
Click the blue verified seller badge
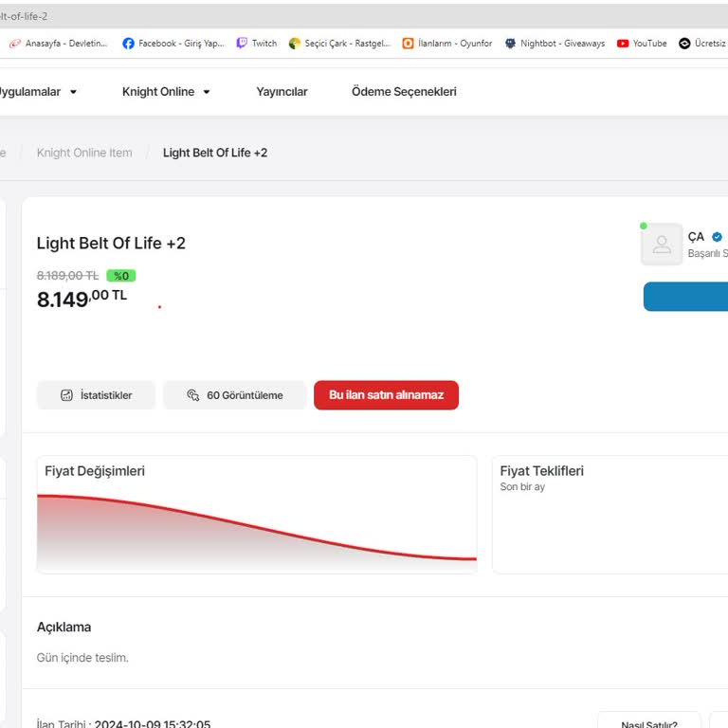tap(717, 237)
